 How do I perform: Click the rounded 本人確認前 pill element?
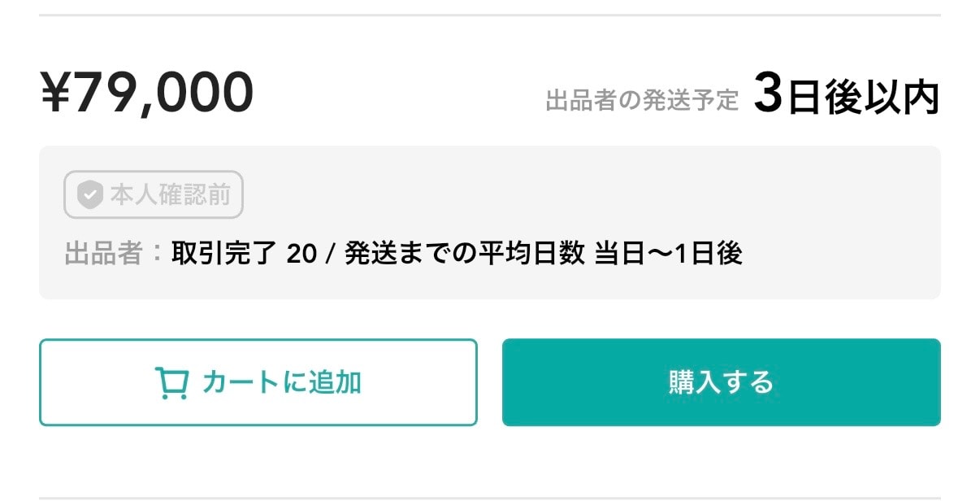[153, 194]
